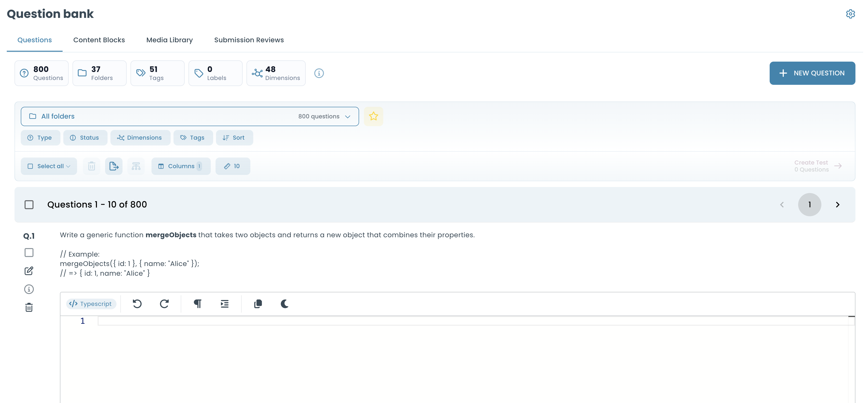
Task: Check the Questions 1 - 10 header checkbox
Action: [29, 205]
